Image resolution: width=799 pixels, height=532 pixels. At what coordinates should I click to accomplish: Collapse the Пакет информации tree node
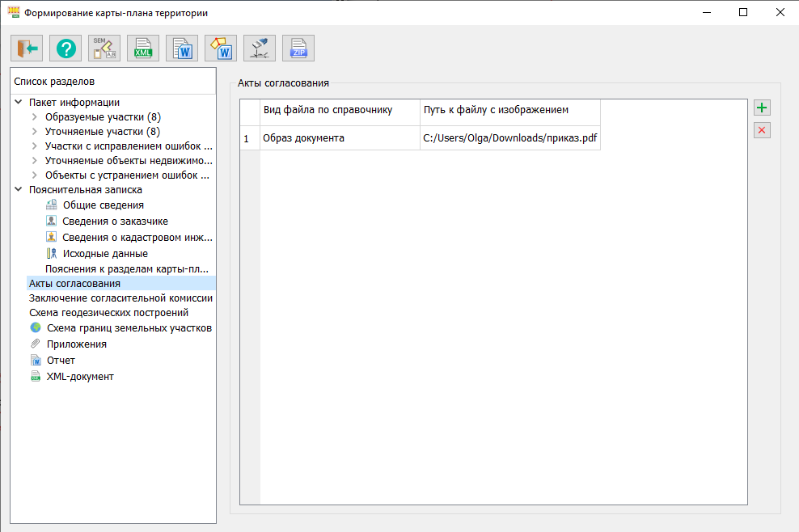click(x=19, y=103)
